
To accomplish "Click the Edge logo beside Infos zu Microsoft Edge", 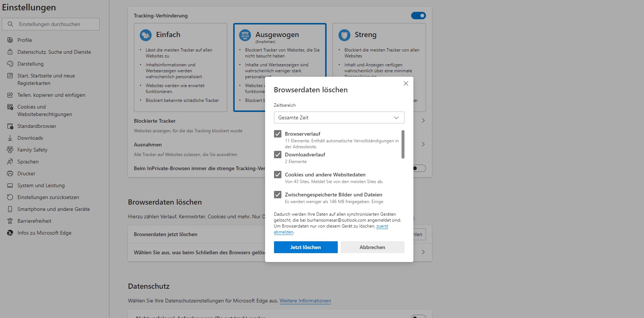I will (10, 233).
